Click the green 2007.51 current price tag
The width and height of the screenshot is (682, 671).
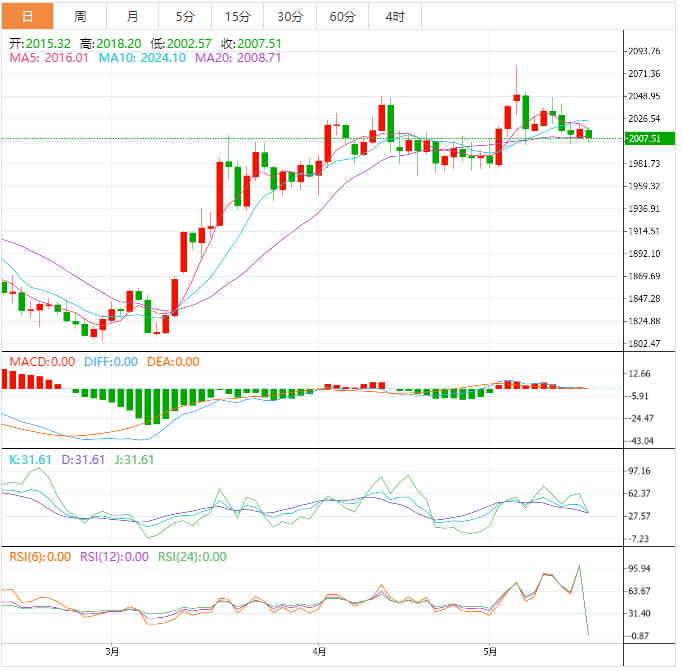pyautogui.click(x=642, y=138)
